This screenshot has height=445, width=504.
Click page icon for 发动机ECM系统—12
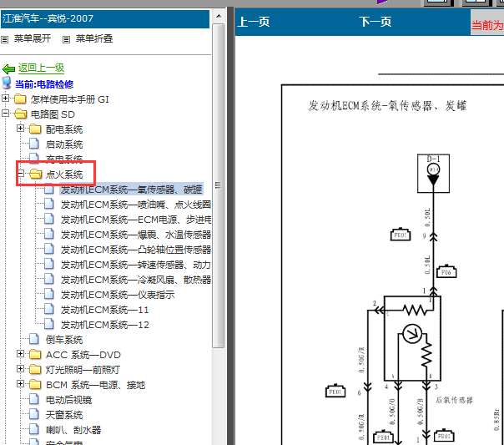pyautogui.click(x=49, y=325)
